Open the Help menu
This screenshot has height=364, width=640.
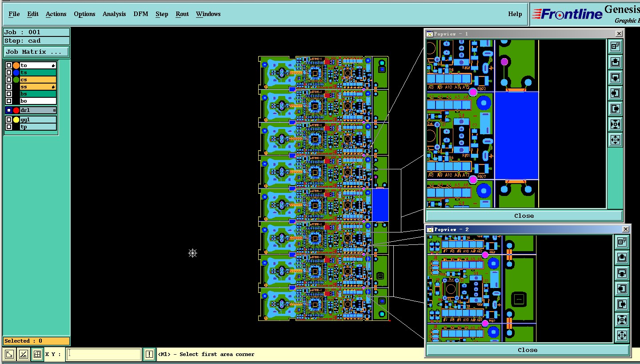click(515, 14)
